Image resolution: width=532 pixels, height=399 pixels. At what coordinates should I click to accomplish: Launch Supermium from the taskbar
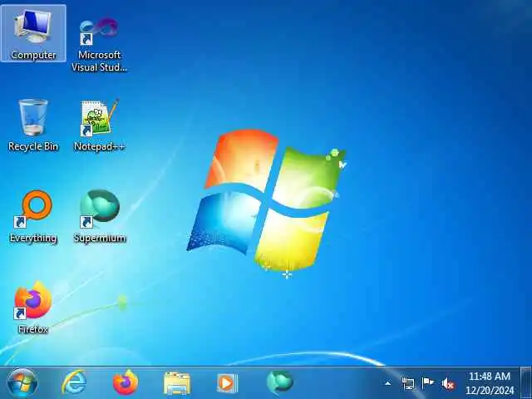pyautogui.click(x=279, y=382)
